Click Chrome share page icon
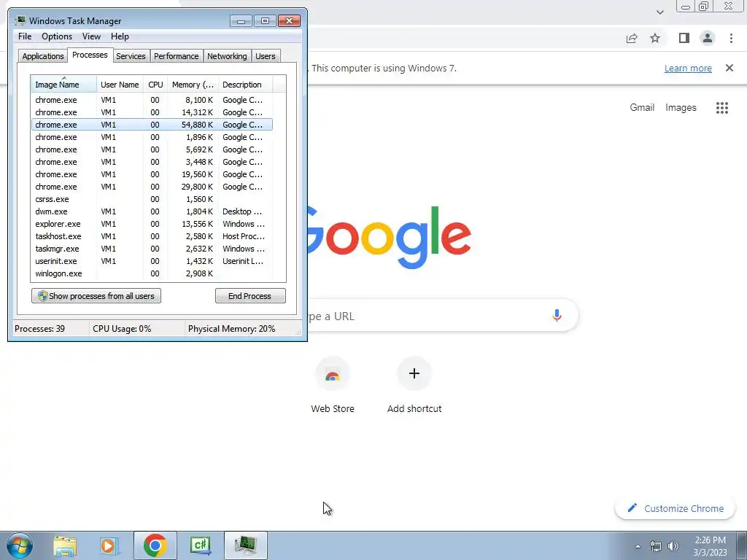Screen dimensions: 747x560 point(632,39)
